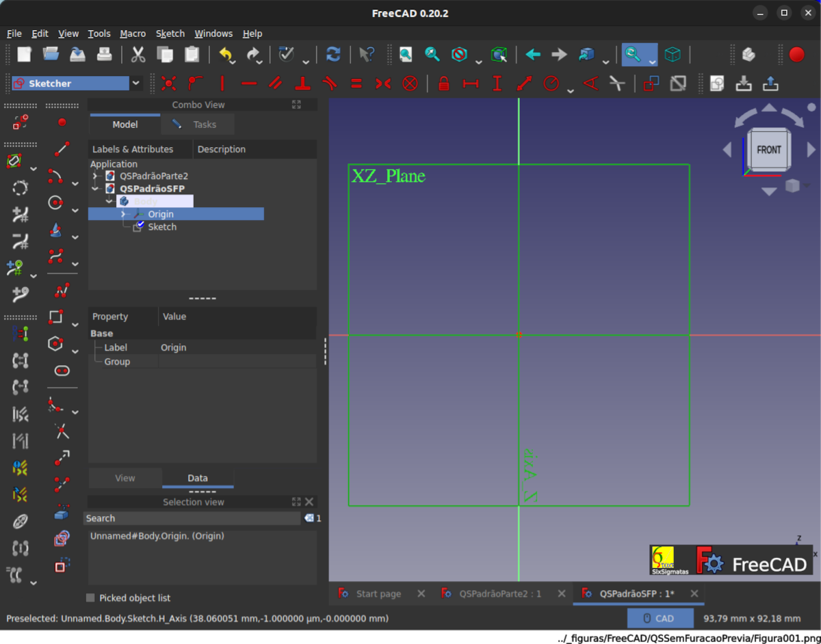Open the File menu
The width and height of the screenshot is (821, 644).
(x=14, y=33)
